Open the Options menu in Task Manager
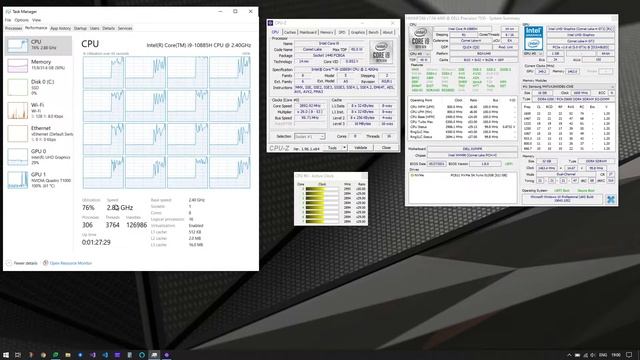 tap(22, 20)
